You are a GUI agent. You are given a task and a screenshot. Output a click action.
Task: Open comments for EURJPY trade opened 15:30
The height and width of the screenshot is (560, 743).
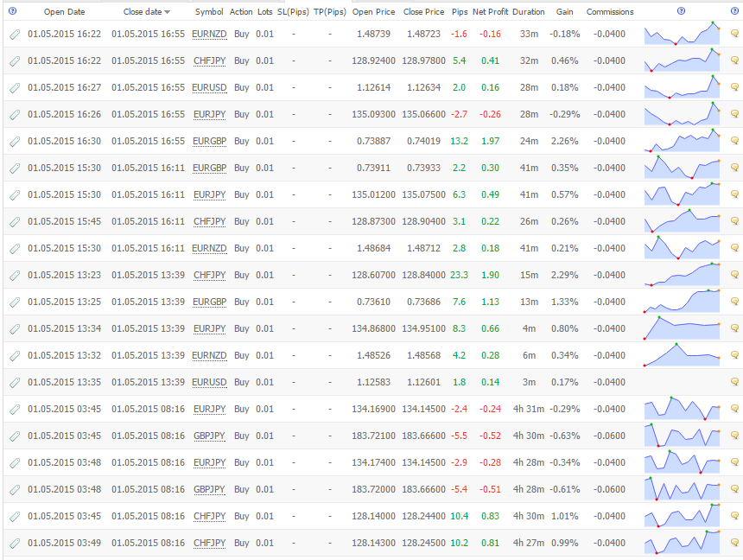(x=735, y=194)
